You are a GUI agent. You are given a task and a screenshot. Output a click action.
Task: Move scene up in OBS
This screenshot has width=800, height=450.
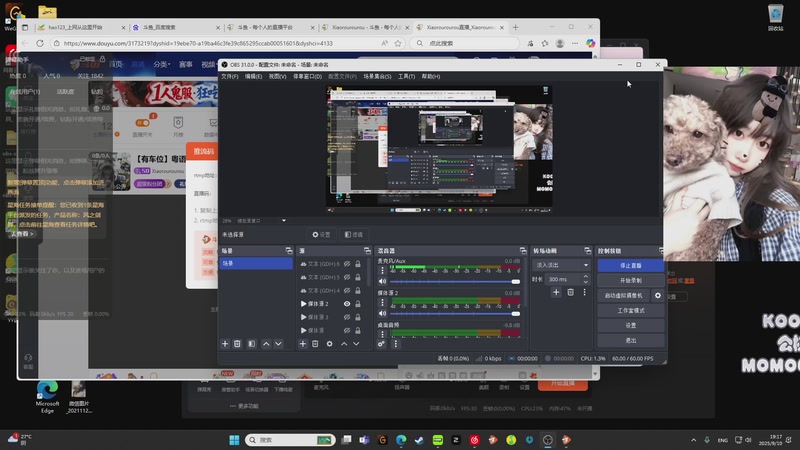point(266,344)
